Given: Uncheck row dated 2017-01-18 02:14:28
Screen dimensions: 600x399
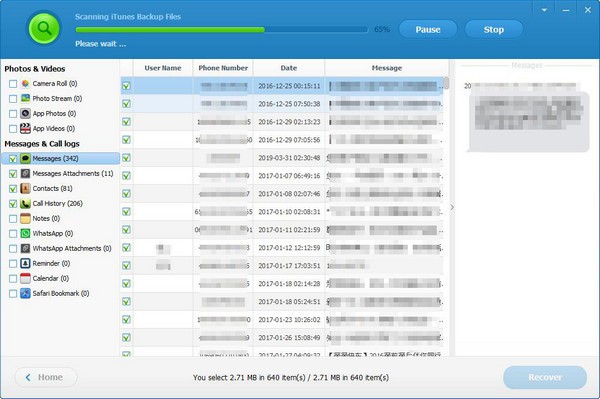Looking at the screenshot, I should click(126, 283).
